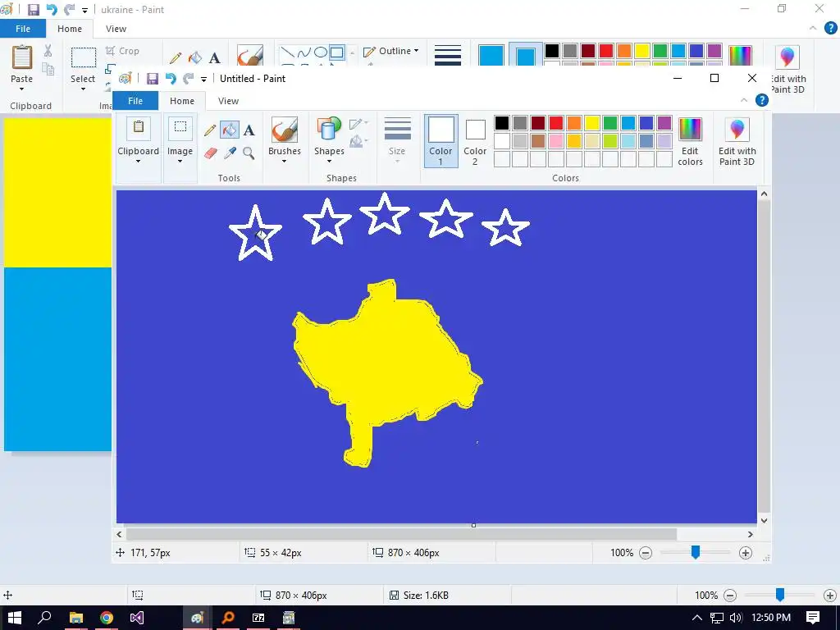Click Crop in ukraine Paint ribbon
Viewport: 840px width, 630px height.
(123, 51)
